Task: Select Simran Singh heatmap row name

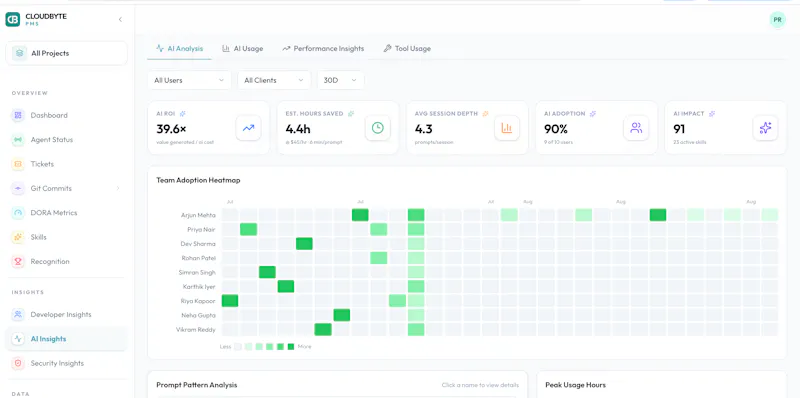Action: pyautogui.click(x=197, y=272)
